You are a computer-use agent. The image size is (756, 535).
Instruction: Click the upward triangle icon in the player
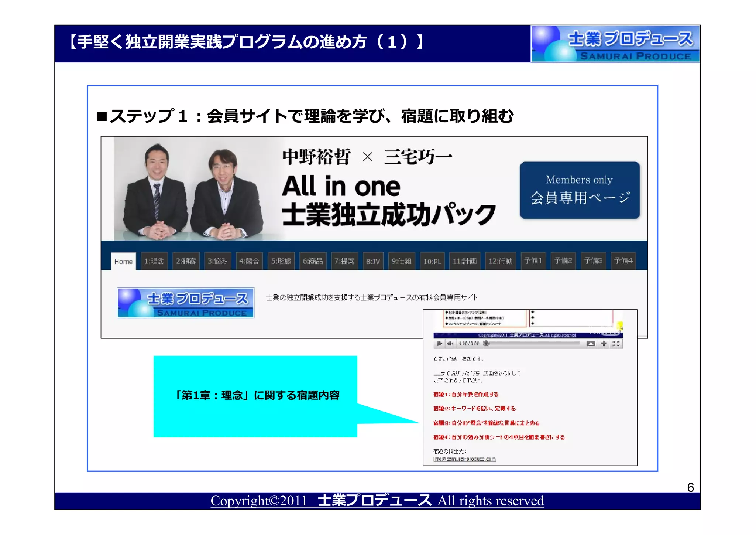pos(591,344)
